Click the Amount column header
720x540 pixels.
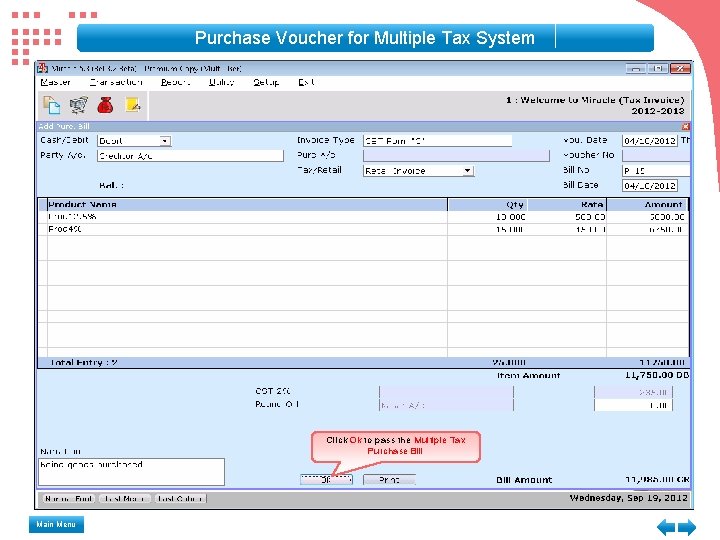647,205
